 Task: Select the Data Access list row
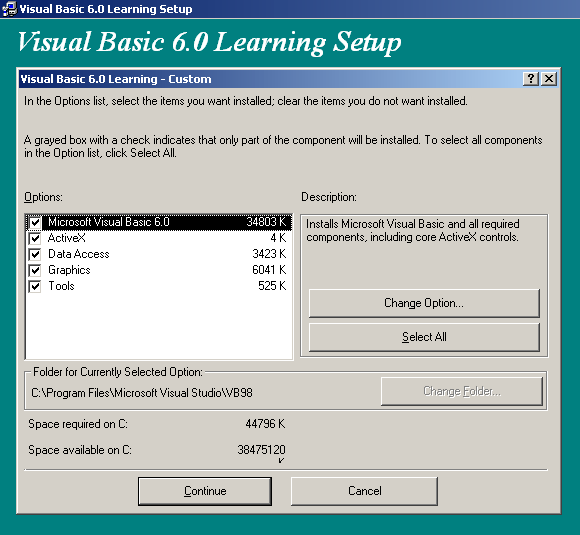(x=159, y=254)
